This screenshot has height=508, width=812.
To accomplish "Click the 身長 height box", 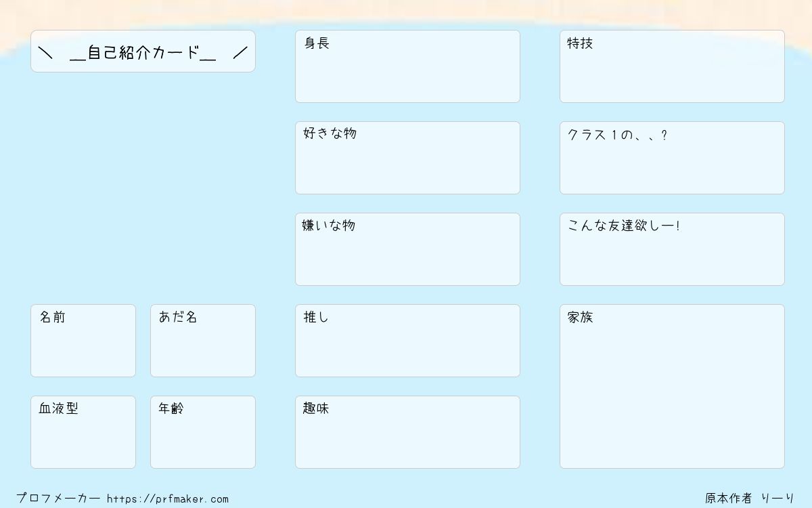I will (407, 66).
